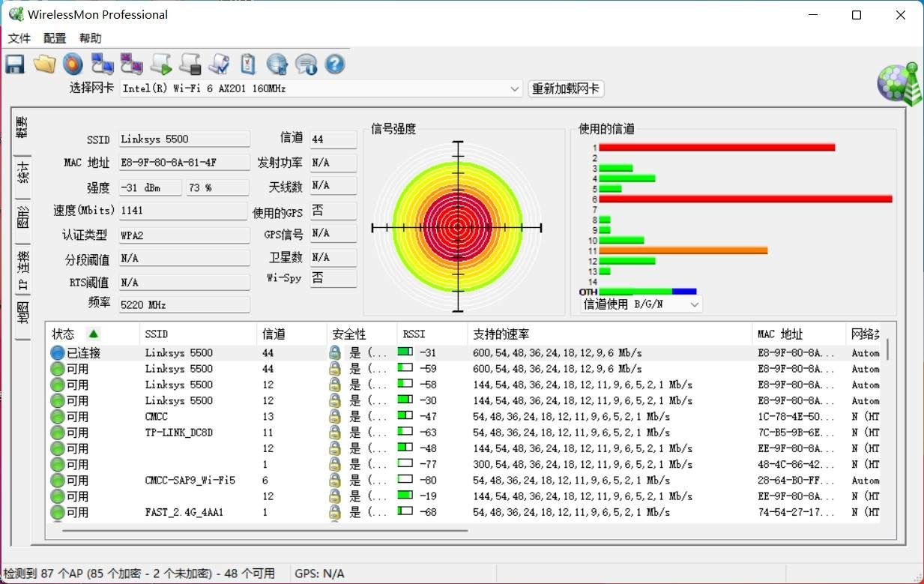The height and width of the screenshot is (584, 924).
Task: Open the yellow folder toolbar icon
Action: 44,64
